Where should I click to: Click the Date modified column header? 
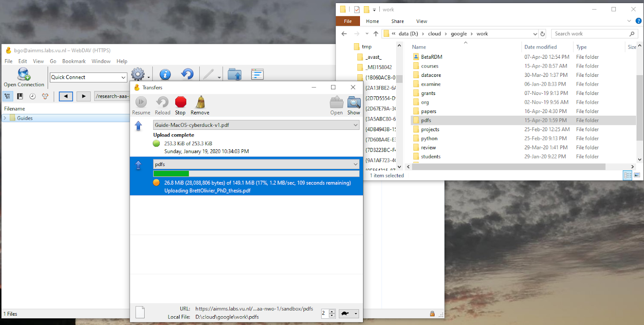[x=540, y=47]
